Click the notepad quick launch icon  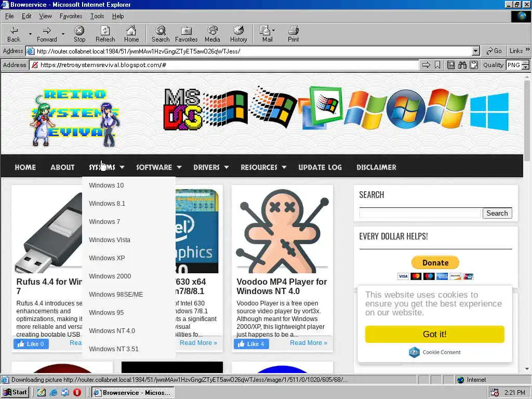(x=42, y=393)
